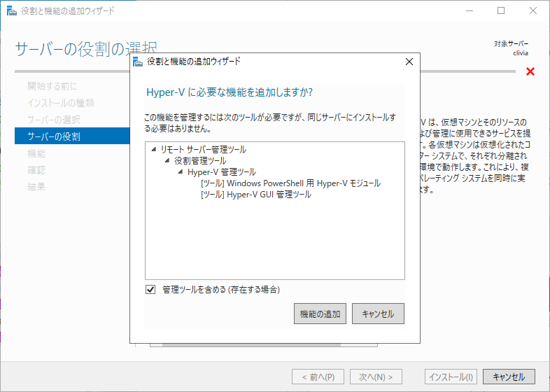Click the red X error icon
The height and width of the screenshot is (392, 550).
coord(530,71)
